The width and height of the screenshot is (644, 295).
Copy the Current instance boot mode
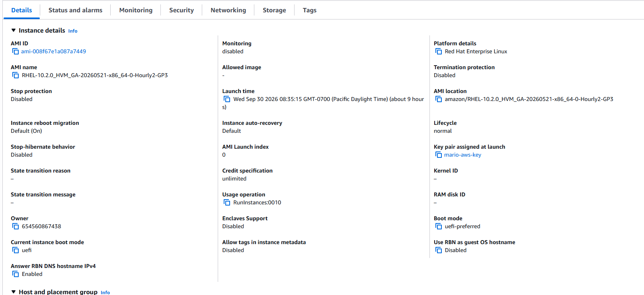pyautogui.click(x=16, y=250)
